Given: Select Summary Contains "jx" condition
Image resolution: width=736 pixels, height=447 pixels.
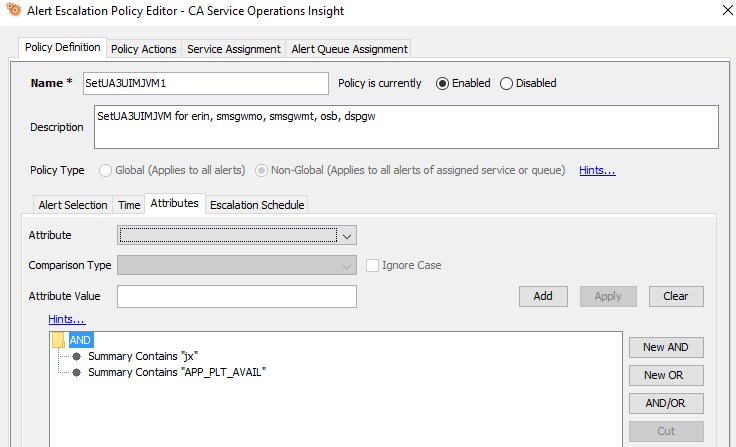Looking at the screenshot, I should pyautogui.click(x=143, y=356).
